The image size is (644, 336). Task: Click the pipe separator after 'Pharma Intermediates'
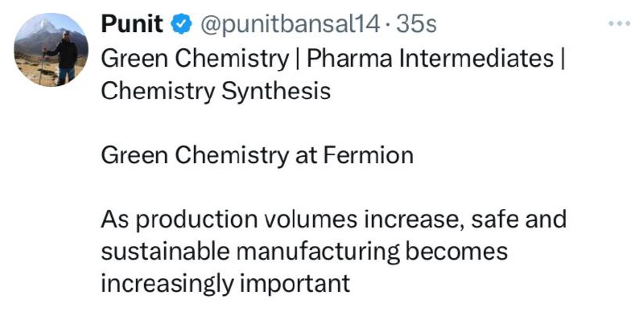tap(562, 59)
